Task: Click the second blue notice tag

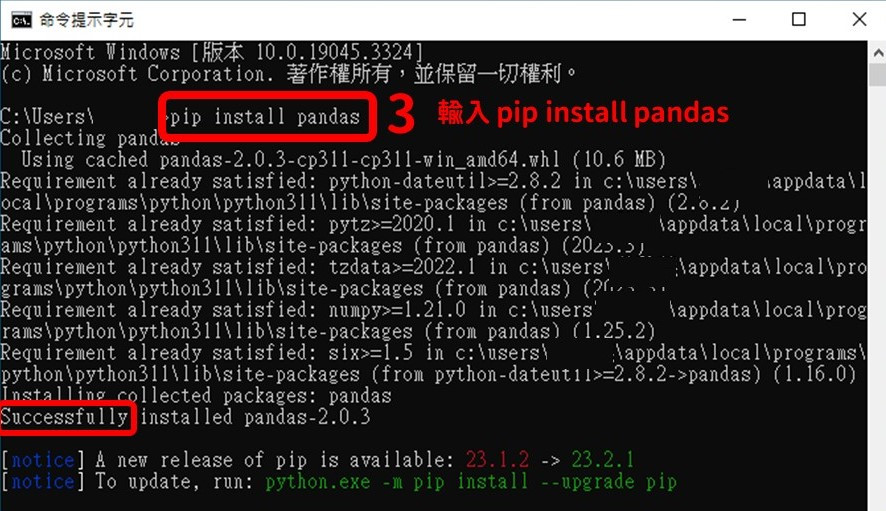Action: click(43, 482)
